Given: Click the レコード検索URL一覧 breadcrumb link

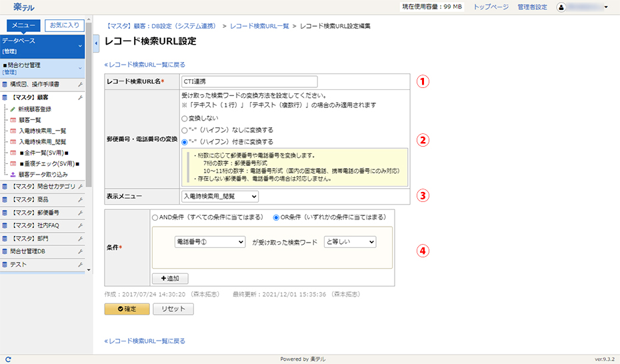Looking at the screenshot, I should pyautogui.click(x=259, y=25).
